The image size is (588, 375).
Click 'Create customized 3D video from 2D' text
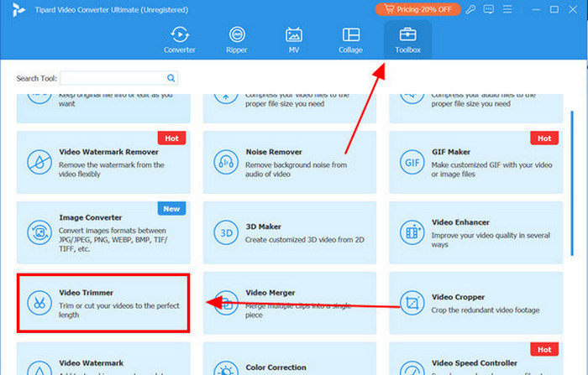pos(305,240)
